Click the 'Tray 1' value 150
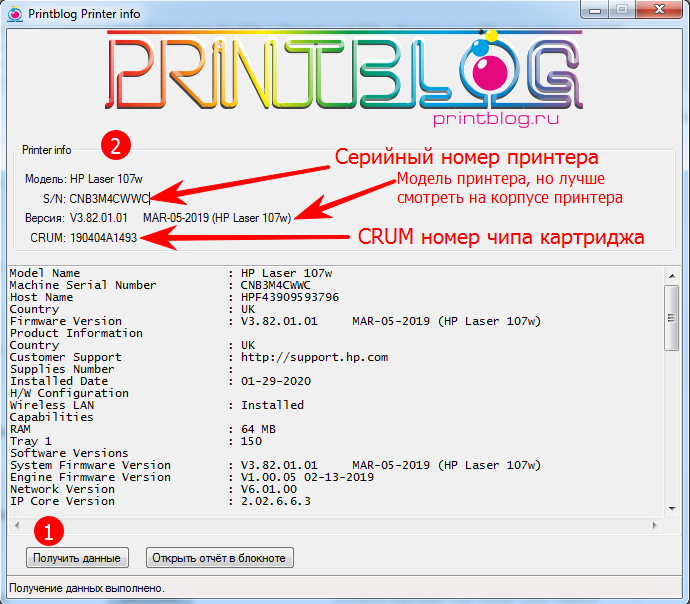 pos(251,441)
